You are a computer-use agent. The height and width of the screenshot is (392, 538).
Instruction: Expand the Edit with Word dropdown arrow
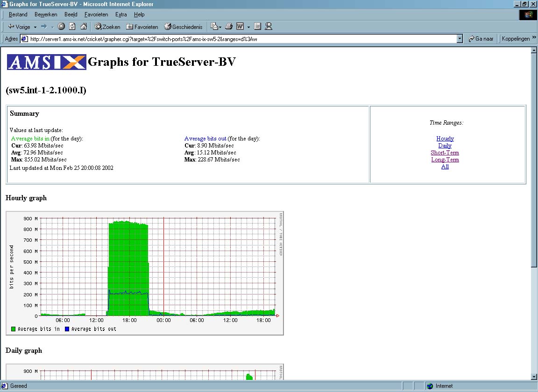(x=249, y=27)
